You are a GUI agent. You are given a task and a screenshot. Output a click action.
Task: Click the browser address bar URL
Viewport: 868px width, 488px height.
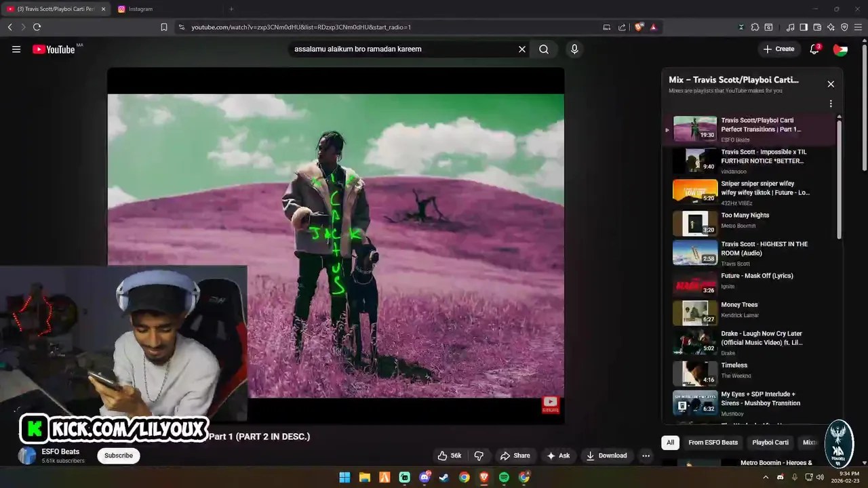(x=301, y=27)
